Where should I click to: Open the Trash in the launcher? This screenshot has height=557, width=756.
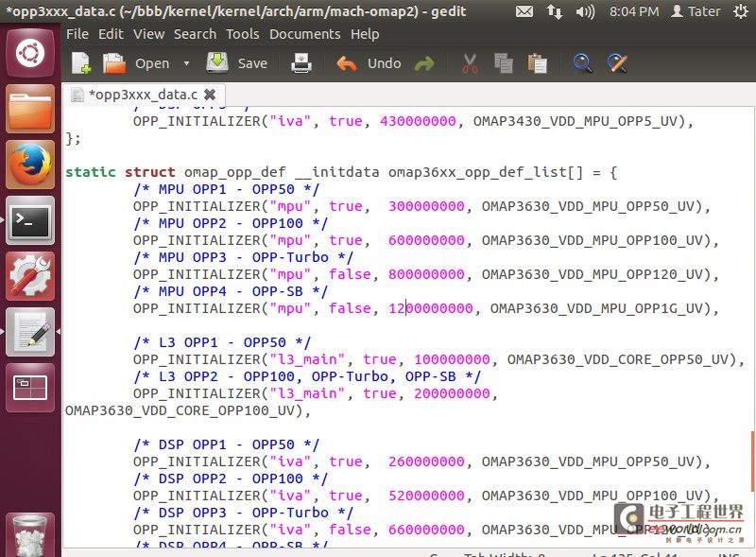pyautogui.click(x=30, y=535)
